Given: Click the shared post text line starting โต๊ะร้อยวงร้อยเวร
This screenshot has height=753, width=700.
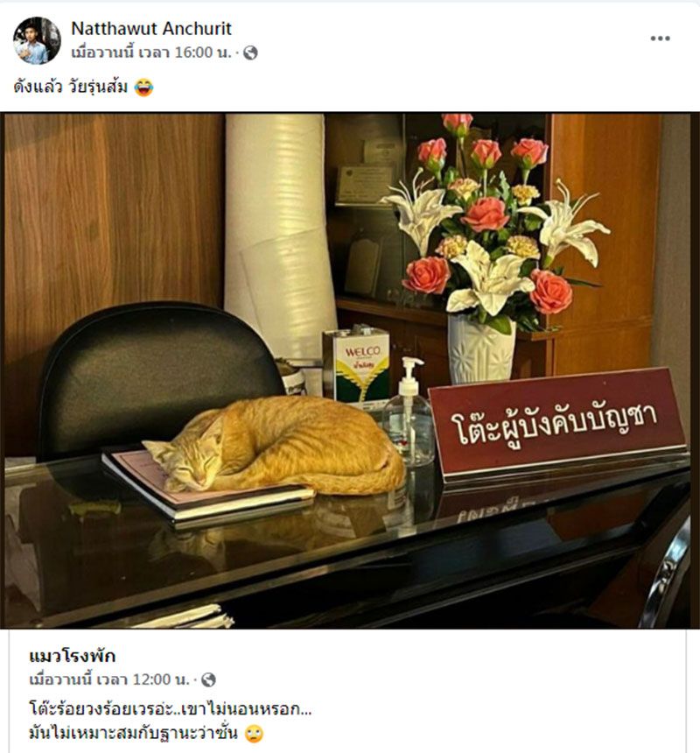Looking at the screenshot, I should 171,708.
